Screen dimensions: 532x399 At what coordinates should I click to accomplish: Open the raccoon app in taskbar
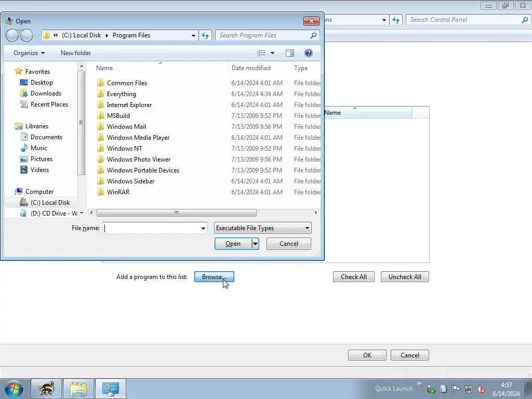tap(46, 389)
